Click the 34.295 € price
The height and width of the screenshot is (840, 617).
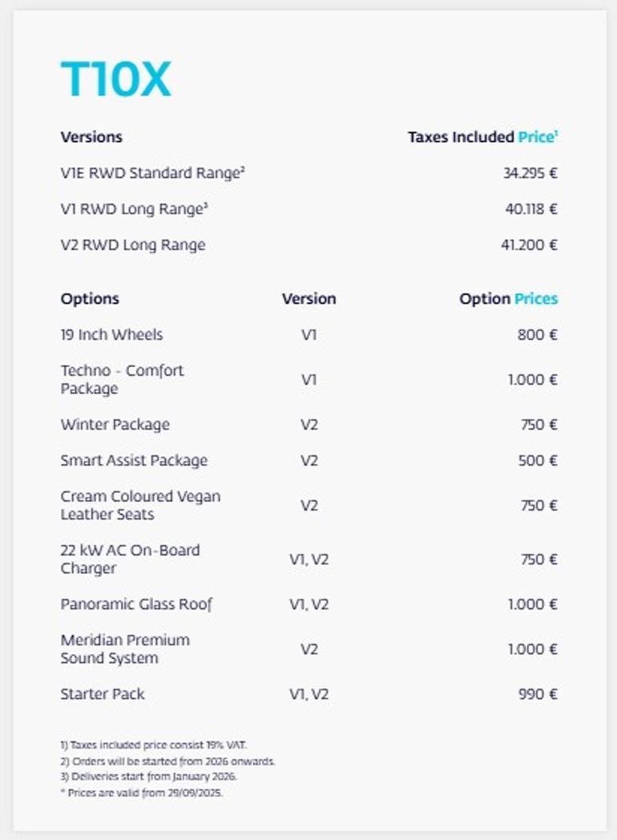click(x=530, y=173)
